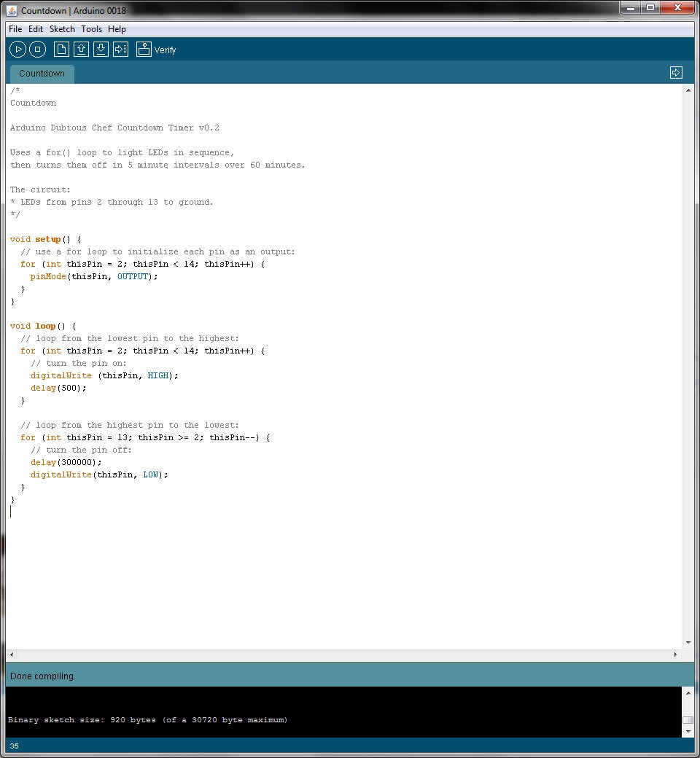The image size is (700, 758).
Task: Click the console scrollbar thumb
Action: pyautogui.click(x=688, y=720)
